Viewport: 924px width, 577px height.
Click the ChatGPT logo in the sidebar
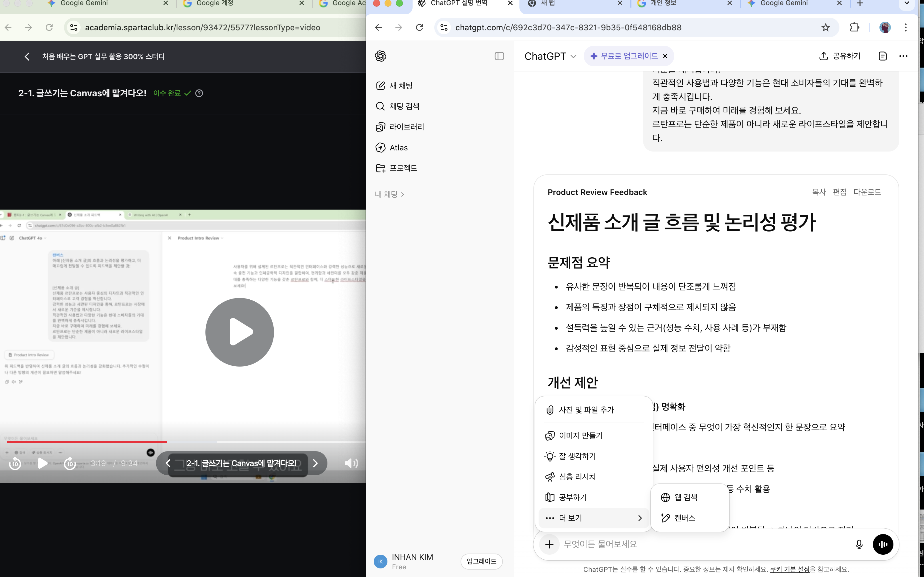coord(380,56)
